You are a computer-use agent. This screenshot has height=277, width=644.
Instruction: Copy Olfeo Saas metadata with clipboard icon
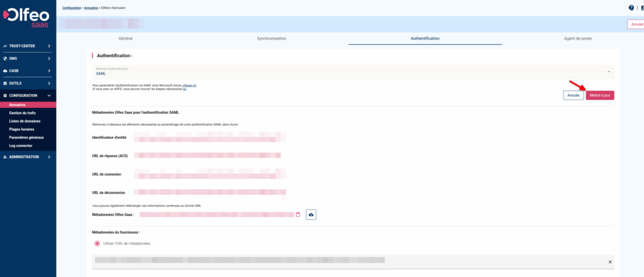coord(298,215)
